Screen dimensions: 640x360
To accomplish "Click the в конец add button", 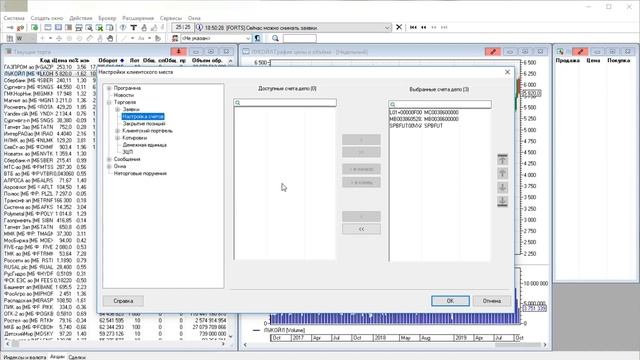I will (361, 182).
